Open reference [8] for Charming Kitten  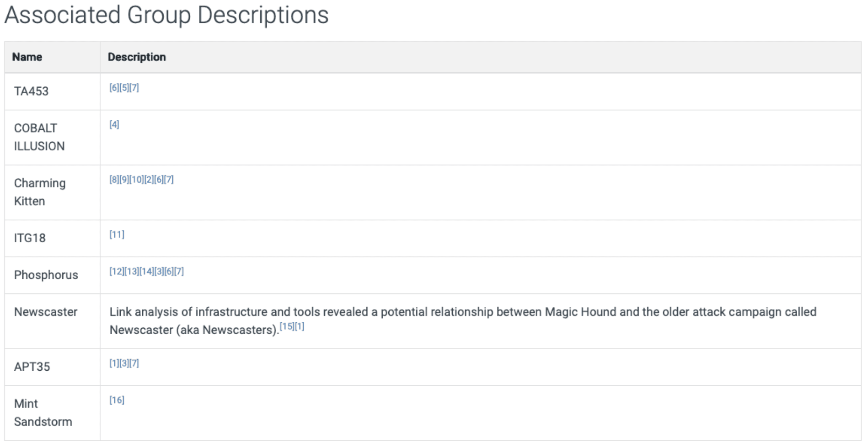point(114,180)
